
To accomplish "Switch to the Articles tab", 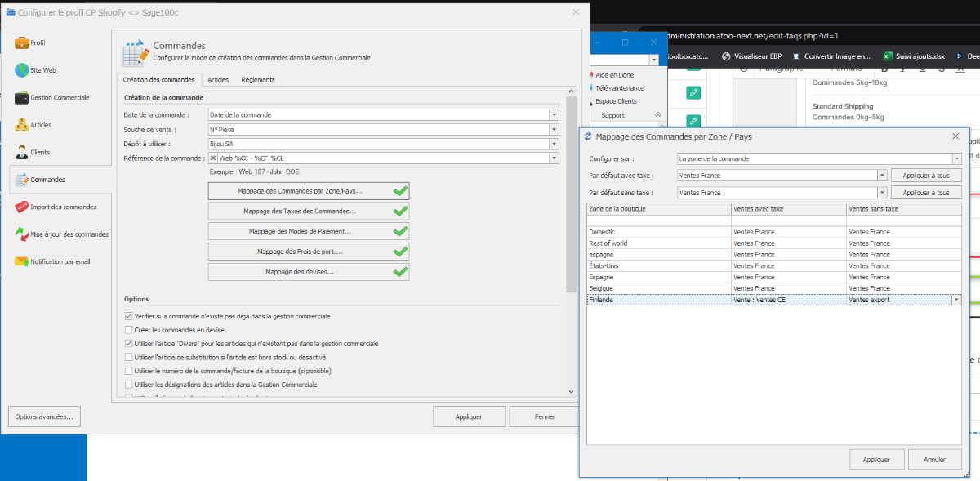I will (217, 80).
